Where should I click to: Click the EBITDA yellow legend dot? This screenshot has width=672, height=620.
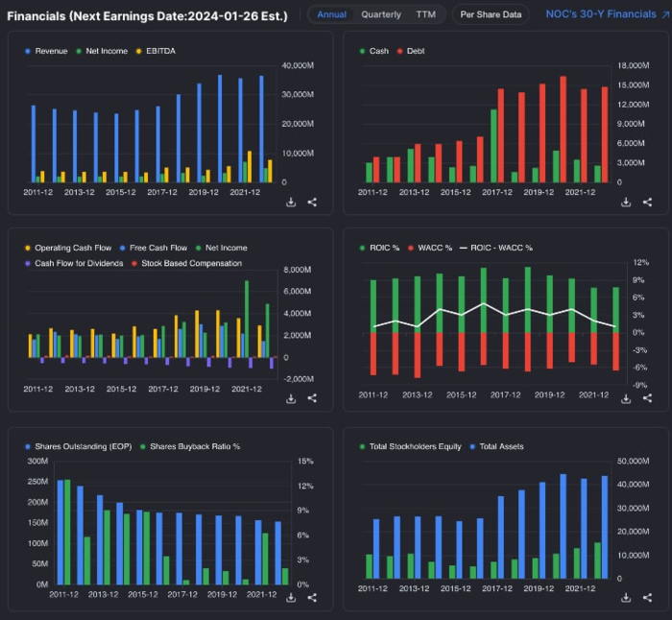pos(138,51)
